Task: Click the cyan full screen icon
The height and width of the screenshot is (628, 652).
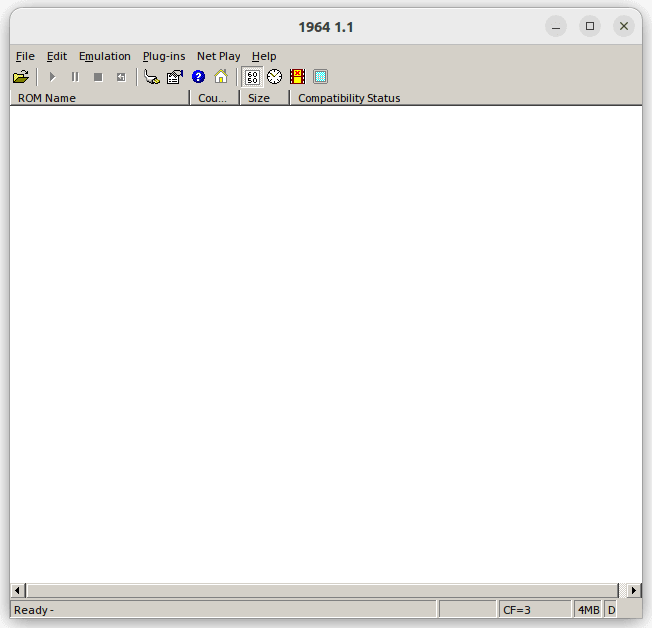Action: pos(320,77)
